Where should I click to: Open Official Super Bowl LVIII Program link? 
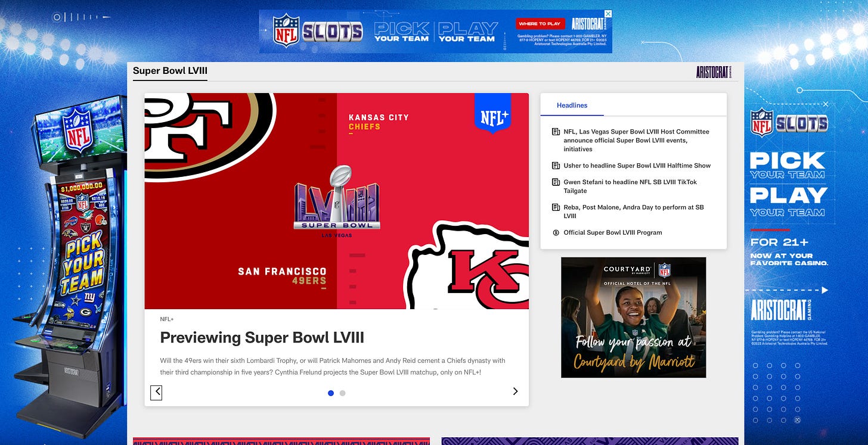coord(613,232)
